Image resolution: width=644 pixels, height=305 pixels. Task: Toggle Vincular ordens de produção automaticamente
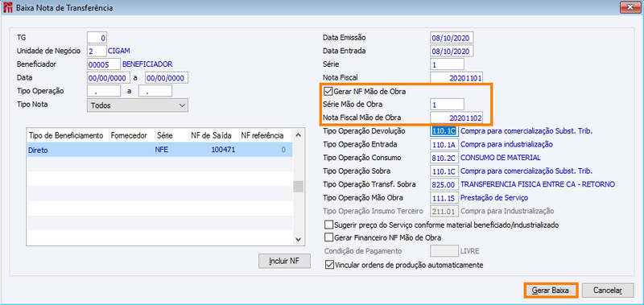coord(328,265)
